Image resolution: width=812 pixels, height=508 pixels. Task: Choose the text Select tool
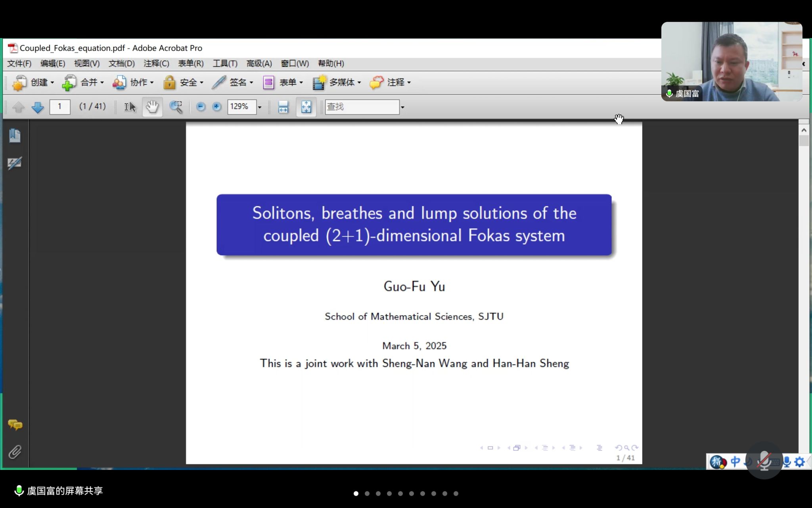tap(130, 107)
